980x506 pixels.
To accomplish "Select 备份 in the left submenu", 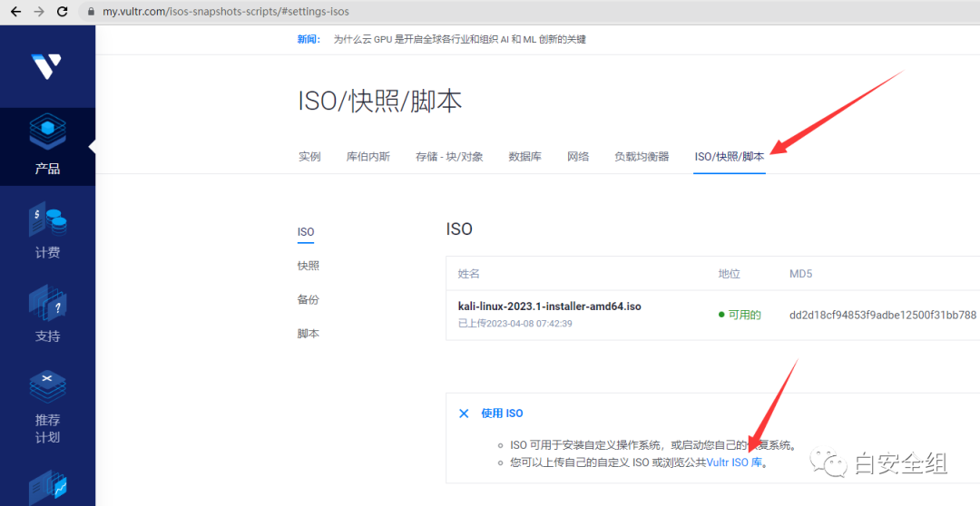I will tap(309, 299).
